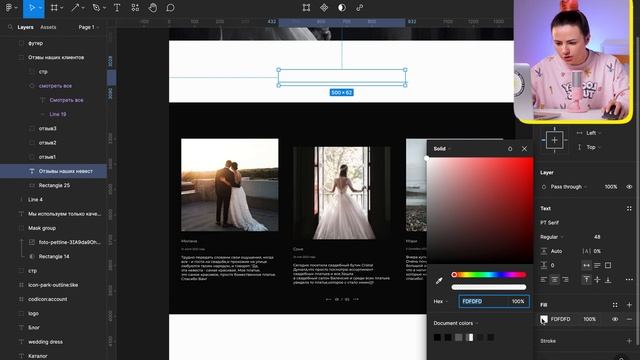
Task: Toggle layer visibility eye in Layer section
Action: click(629, 187)
